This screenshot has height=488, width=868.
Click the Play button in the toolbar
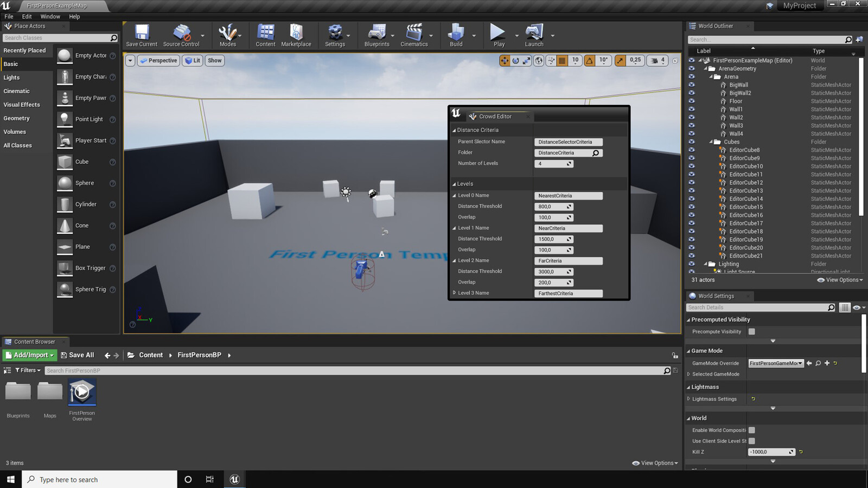click(x=497, y=34)
